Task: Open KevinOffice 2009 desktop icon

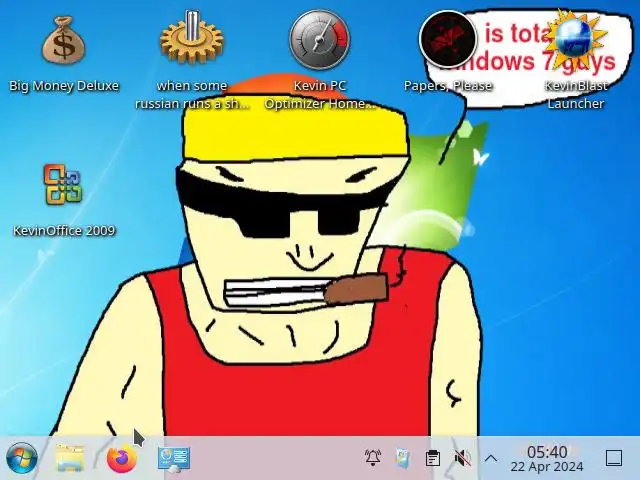Action: click(x=63, y=184)
